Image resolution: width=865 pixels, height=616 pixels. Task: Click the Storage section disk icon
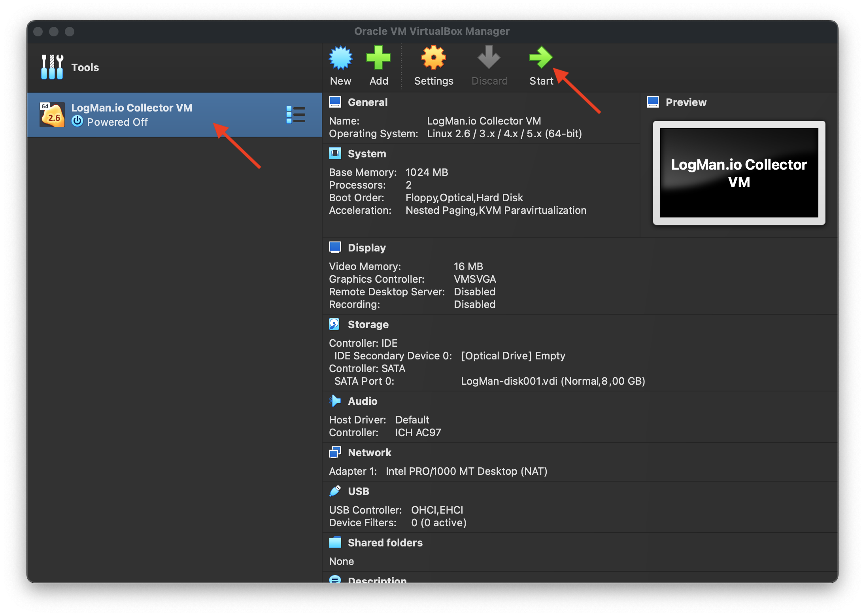334,324
